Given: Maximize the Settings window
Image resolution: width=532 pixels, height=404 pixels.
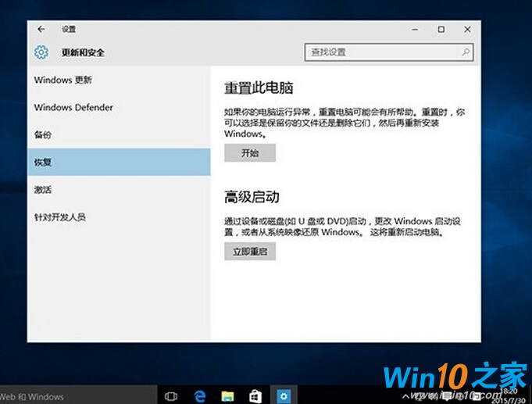Looking at the screenshot, I should tap(441, 30).
